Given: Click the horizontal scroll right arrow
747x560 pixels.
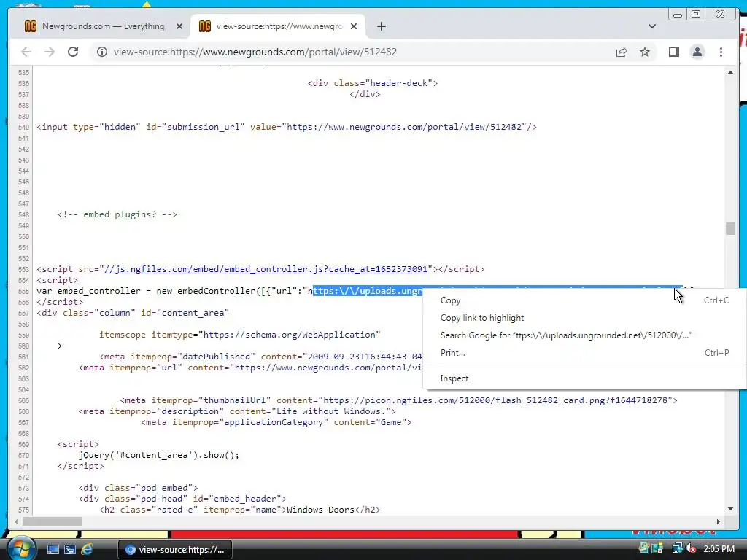Looking at the screenshot, I should (719, 522).
